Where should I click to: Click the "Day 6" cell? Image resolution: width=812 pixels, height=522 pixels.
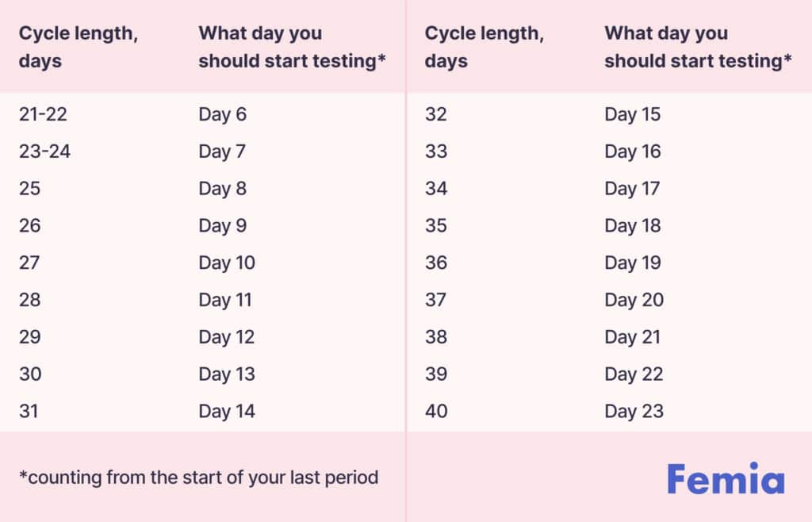pyautogui.click(x=222, y=114)
